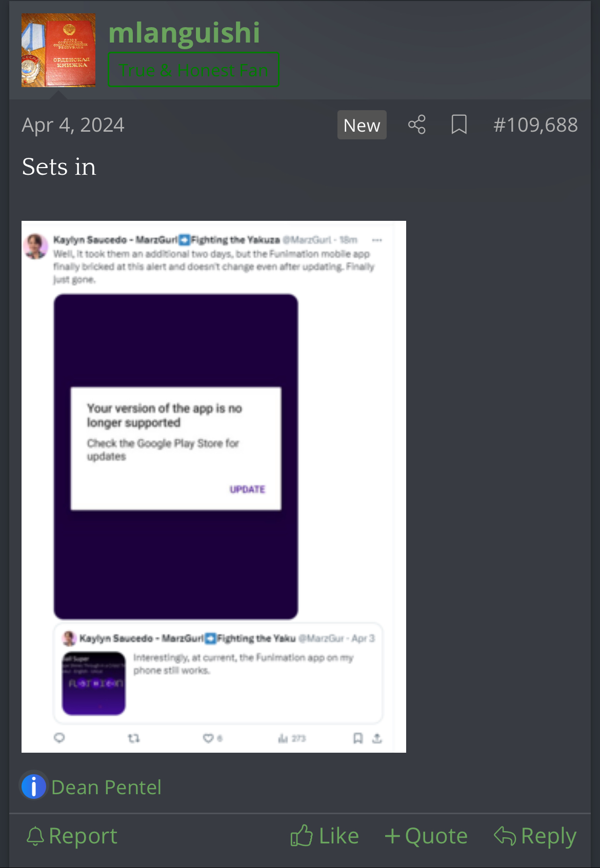Open Dean Pentel's reaction list

click(x=106, y=787)
